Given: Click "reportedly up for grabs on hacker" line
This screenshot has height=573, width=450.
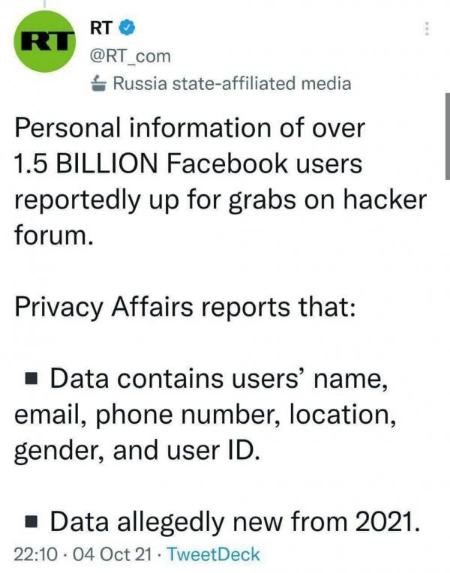Looking at the screenshot, I should 220,201.
